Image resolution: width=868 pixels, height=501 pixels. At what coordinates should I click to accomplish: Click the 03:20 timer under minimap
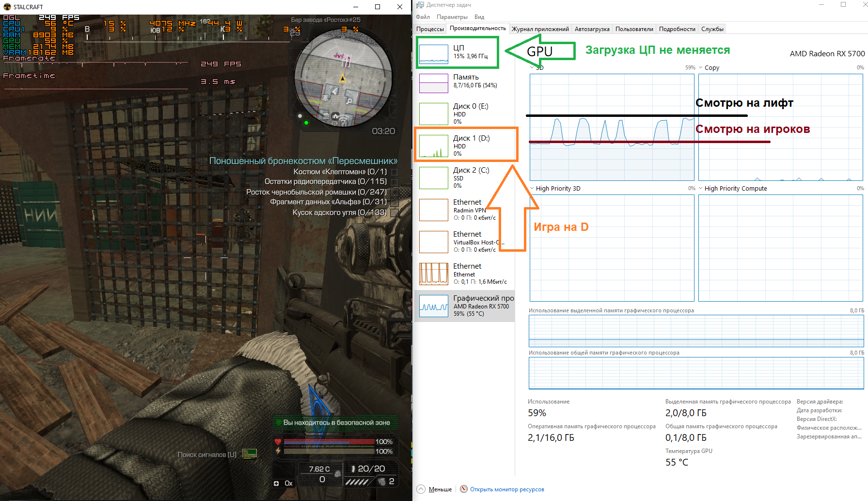coord(383,131)
